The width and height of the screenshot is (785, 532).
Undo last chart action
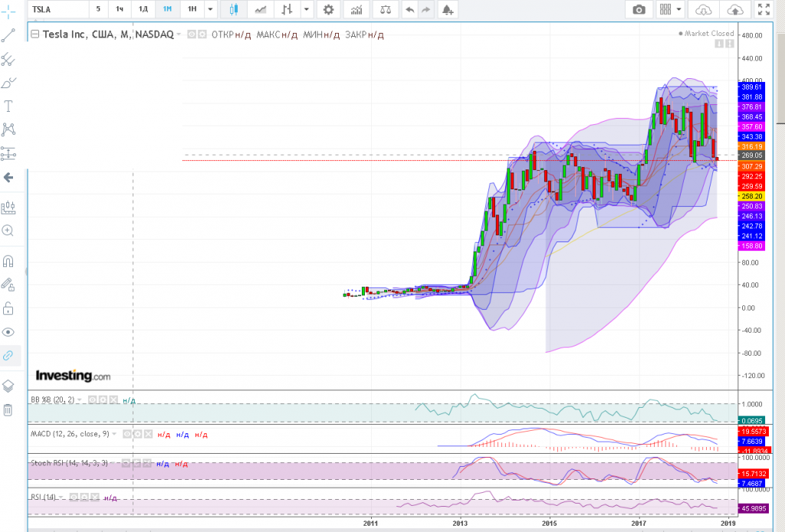pyautogui.click(x=409, y=9)
